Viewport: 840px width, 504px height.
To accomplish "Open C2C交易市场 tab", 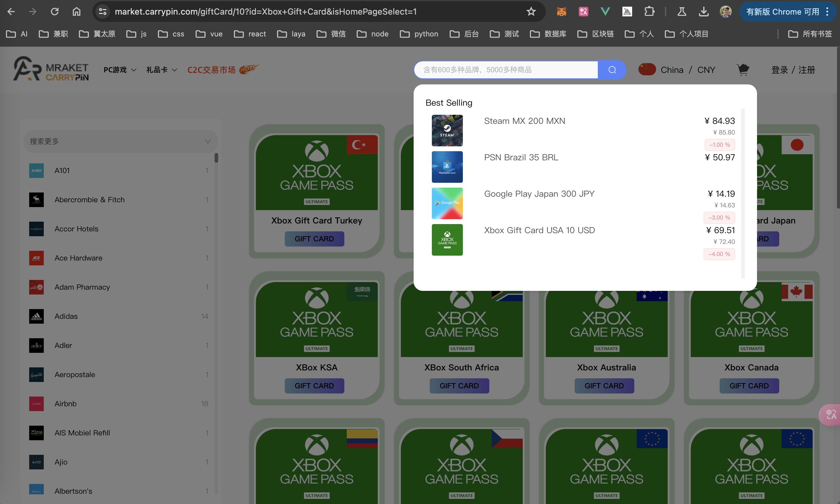I will [x=223, y=70].
